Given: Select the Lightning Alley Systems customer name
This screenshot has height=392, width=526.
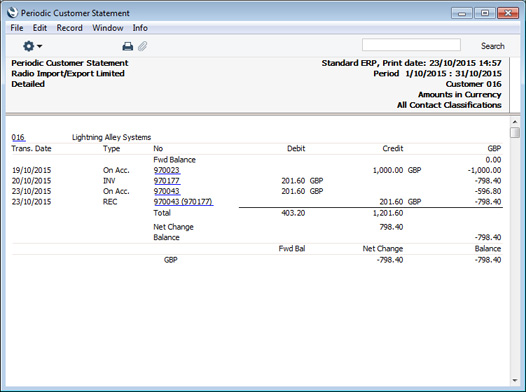Looking at the screenshot, I should coord(111,137).
